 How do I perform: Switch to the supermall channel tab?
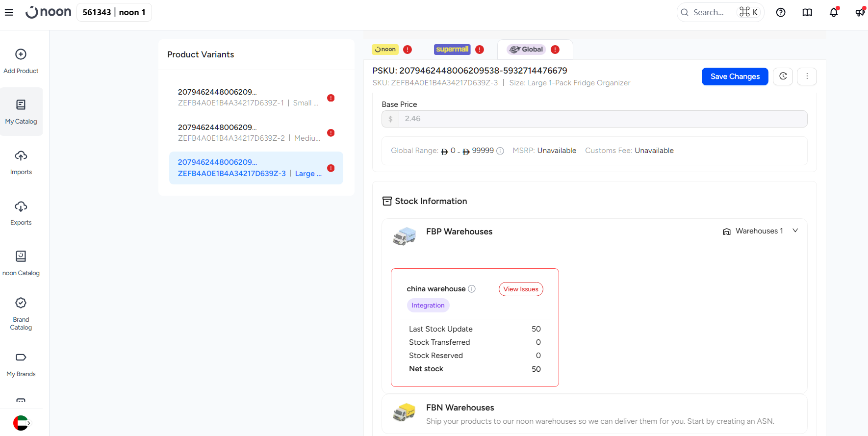point(459,50)
